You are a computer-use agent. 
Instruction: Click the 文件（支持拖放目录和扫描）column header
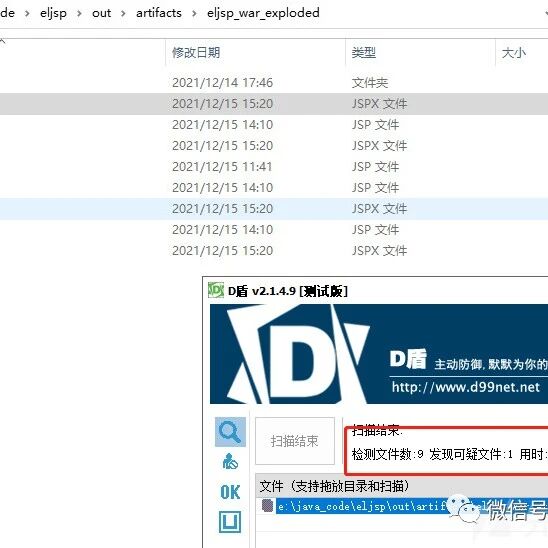point(402,486)
